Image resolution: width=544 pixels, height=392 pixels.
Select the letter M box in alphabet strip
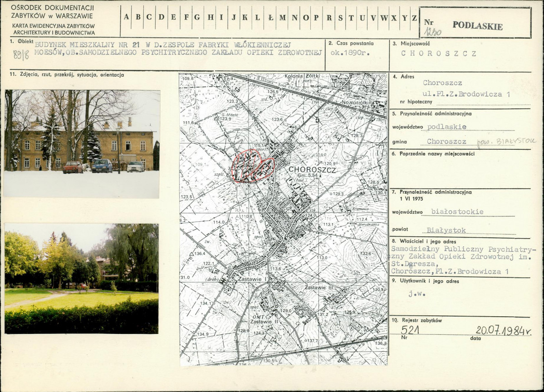click(x=283, y=18)
